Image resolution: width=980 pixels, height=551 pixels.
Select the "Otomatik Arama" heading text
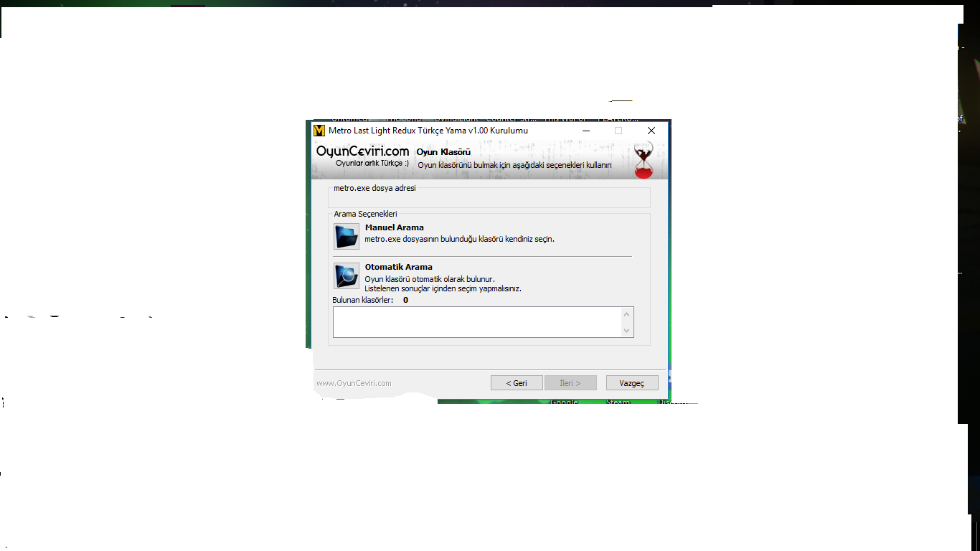pos(399,267)
